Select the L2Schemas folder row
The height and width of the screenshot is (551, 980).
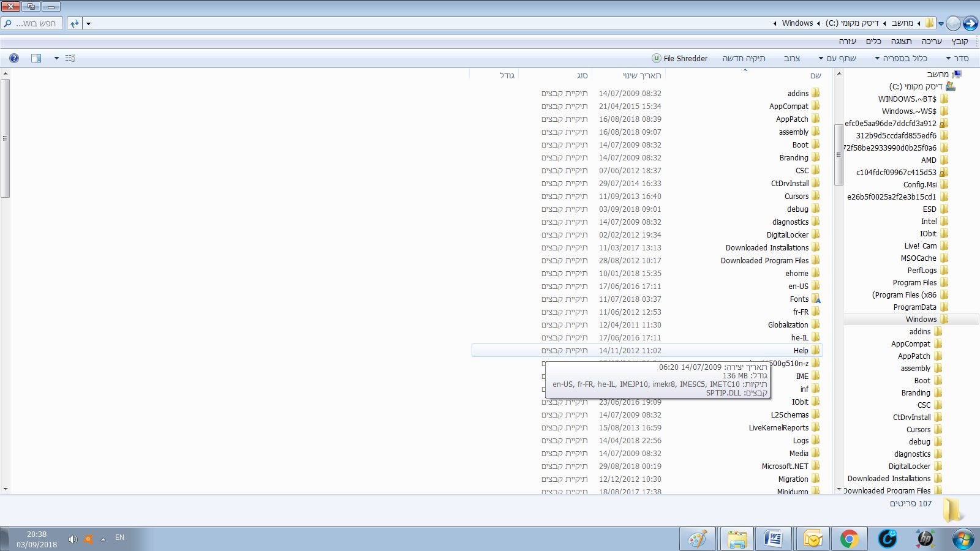coord(647,414)
